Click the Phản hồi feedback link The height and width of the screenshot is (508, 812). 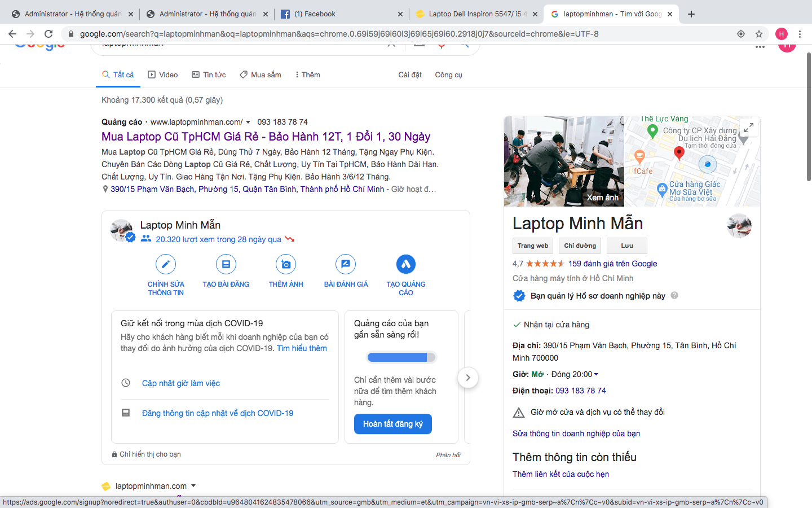[448, 455]
